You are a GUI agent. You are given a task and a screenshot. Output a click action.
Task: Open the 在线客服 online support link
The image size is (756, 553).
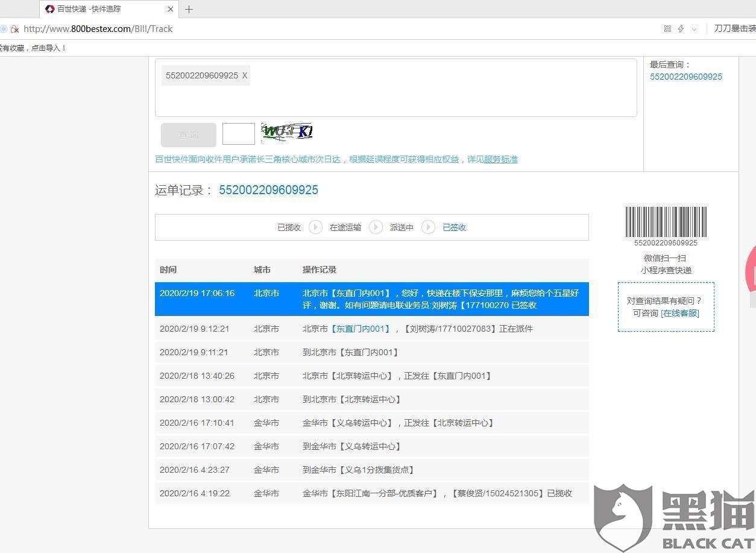[680, 313]
